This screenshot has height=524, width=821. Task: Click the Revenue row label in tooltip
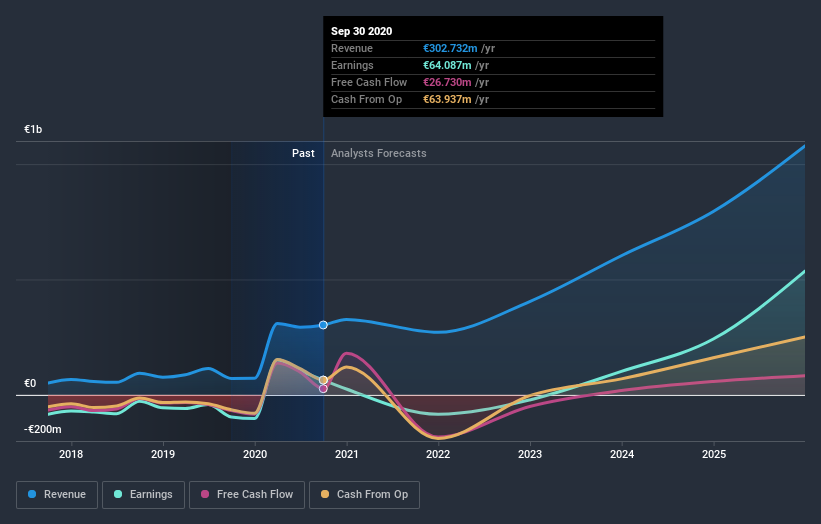tap(352, 48)
